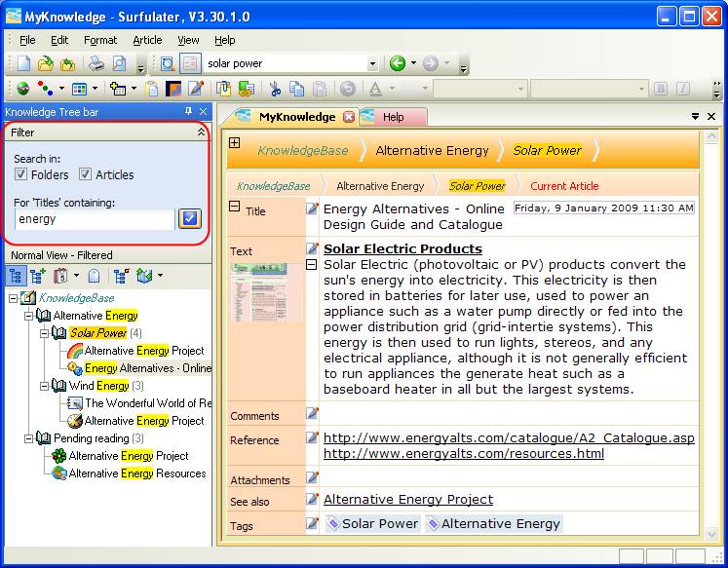Click the article date field 'Friday, 9 January 2009'
Image resolution: width=728 pixels, height=568 pixels.
(603, 208)
